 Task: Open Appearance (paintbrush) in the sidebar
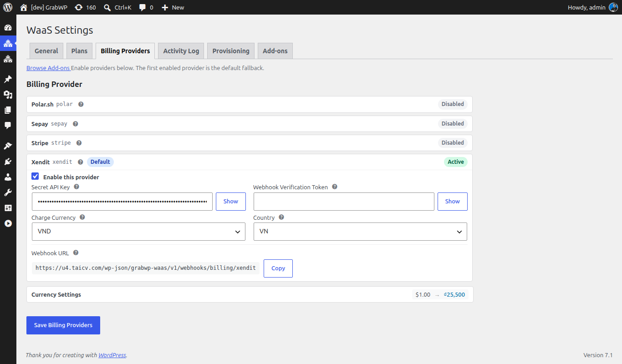[x=8, y=146]
